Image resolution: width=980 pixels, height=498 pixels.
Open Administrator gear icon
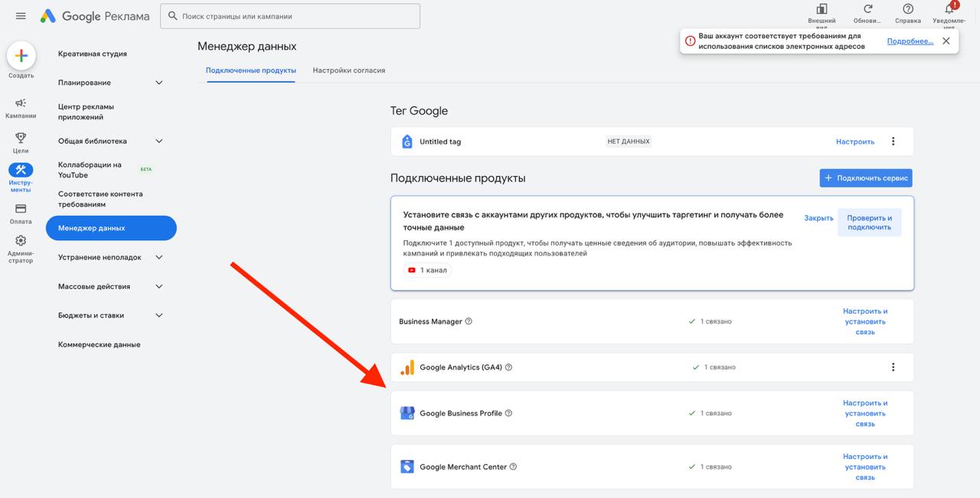coord(21,240)
